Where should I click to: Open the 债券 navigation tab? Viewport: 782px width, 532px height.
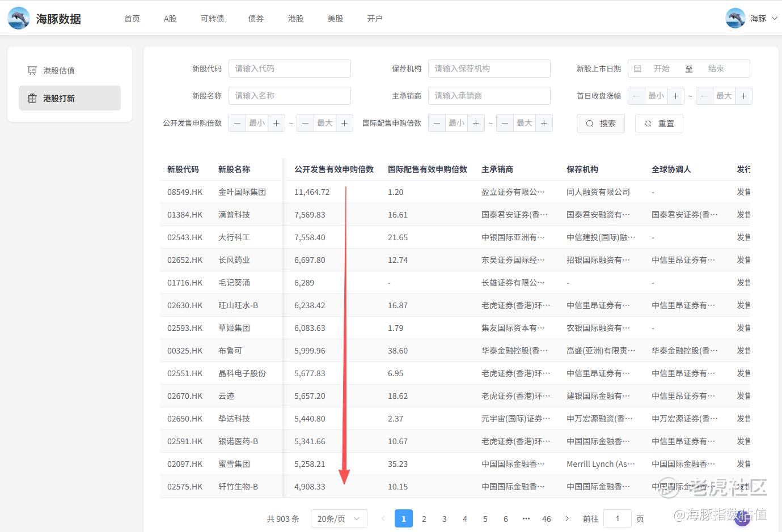(x=256, y=19)
